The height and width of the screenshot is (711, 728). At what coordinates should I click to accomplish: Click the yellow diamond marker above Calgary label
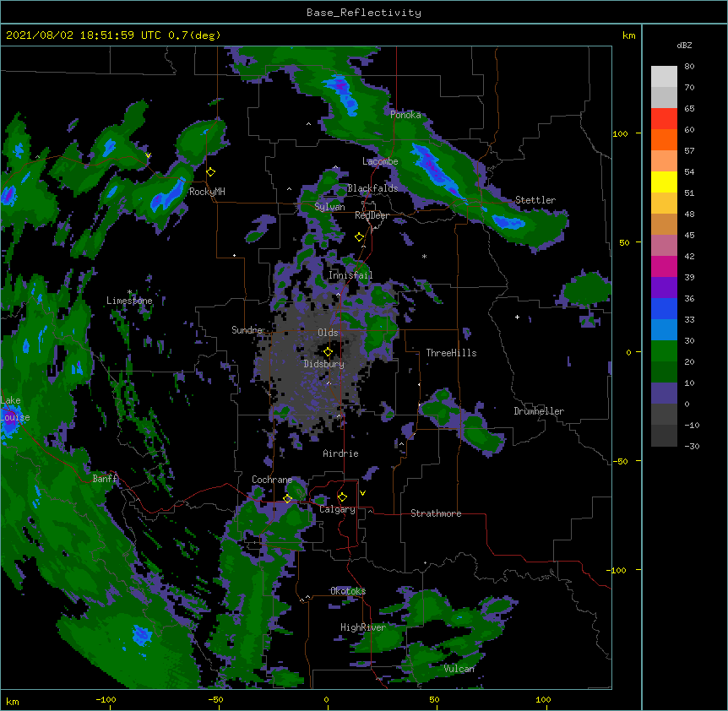(342, 497)
